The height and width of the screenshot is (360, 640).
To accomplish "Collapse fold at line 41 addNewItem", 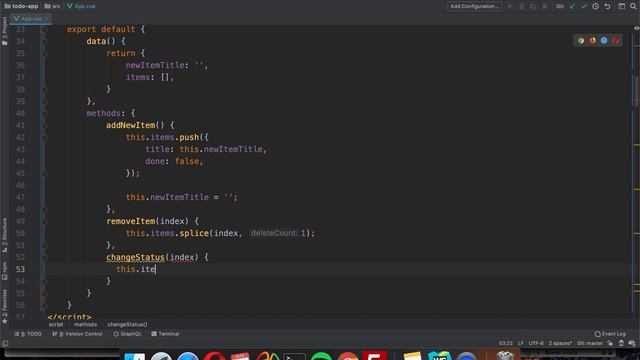I will [x=44, y=125].
